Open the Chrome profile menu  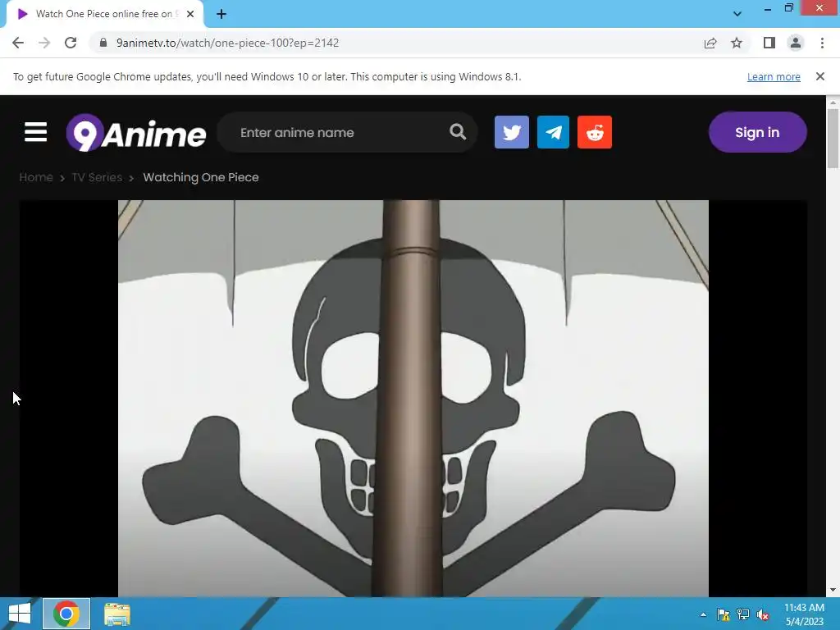click(796, 43)
